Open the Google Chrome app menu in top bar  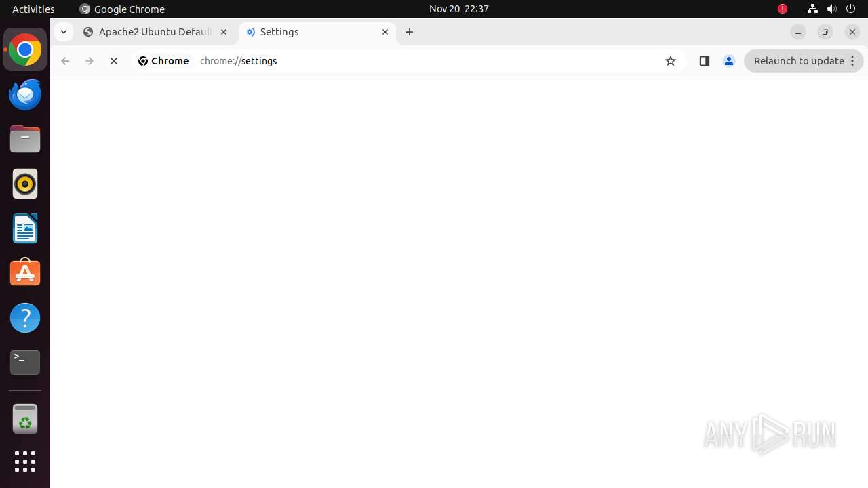pyautogui.click(x=122, y=9)
